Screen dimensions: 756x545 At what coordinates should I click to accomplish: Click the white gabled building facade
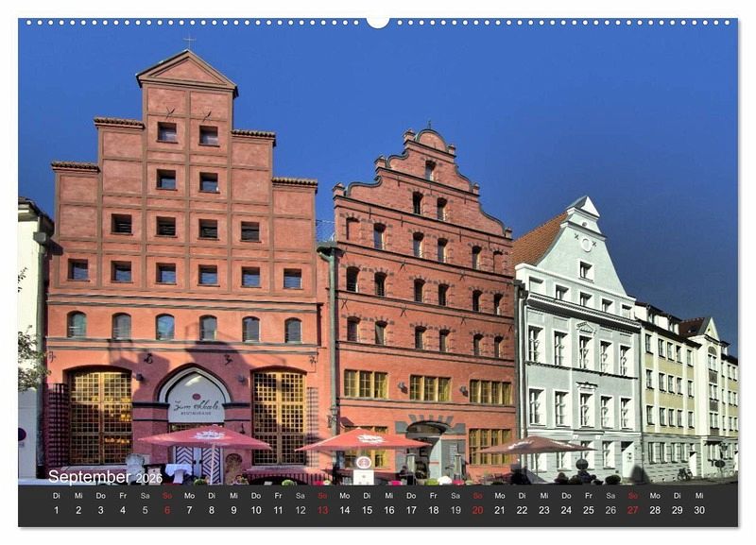[x=578, y=349]
